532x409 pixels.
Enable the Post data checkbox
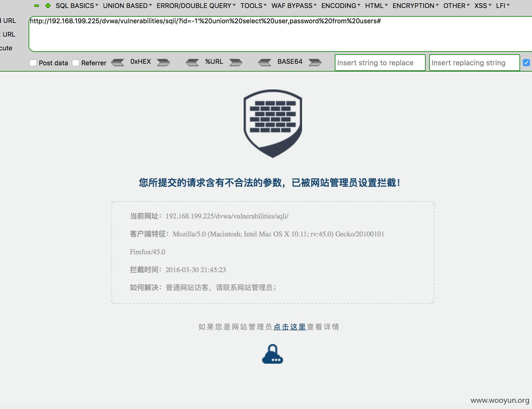coord(33,63)
